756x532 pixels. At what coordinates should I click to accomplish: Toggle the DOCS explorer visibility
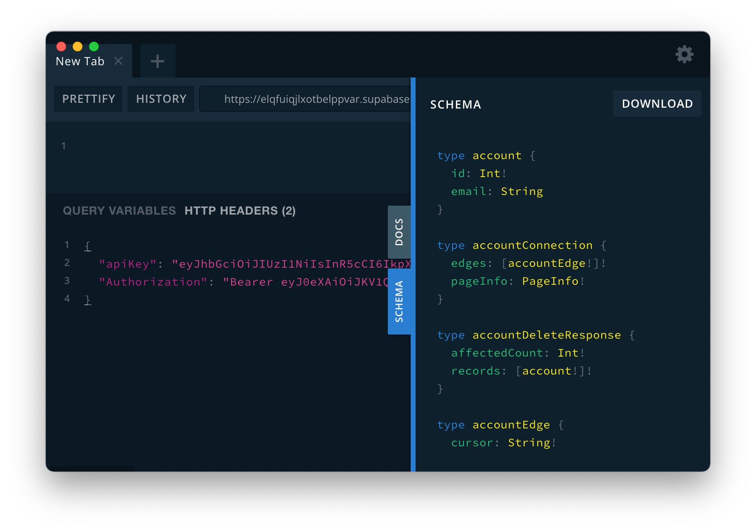[400, 233]
